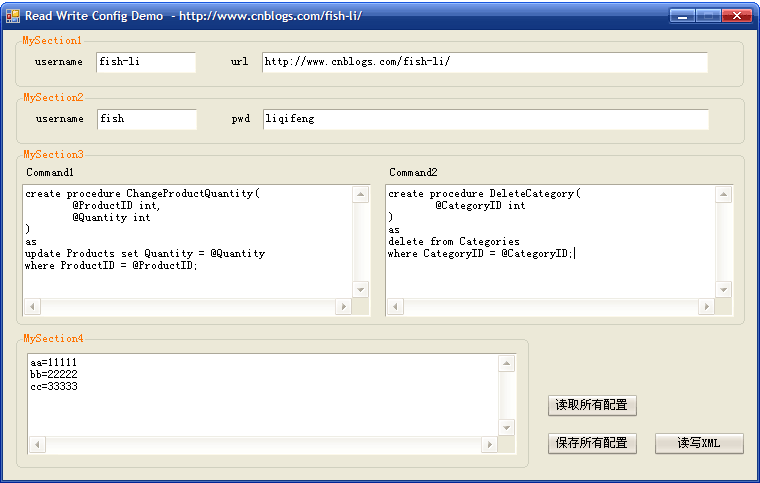Click Command2 scroll up arrow

coord(723,195)
